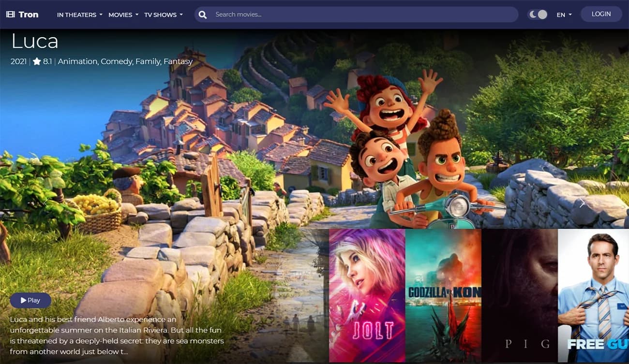Viewport: 629px width, 364px height.
Task: Select the Animation genre link
Action: pos(78,61)
